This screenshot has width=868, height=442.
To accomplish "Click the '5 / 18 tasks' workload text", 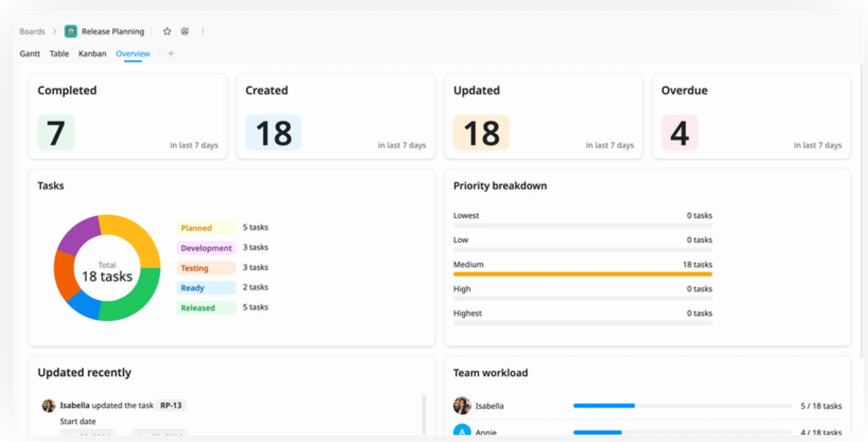I will coord(821,406).
